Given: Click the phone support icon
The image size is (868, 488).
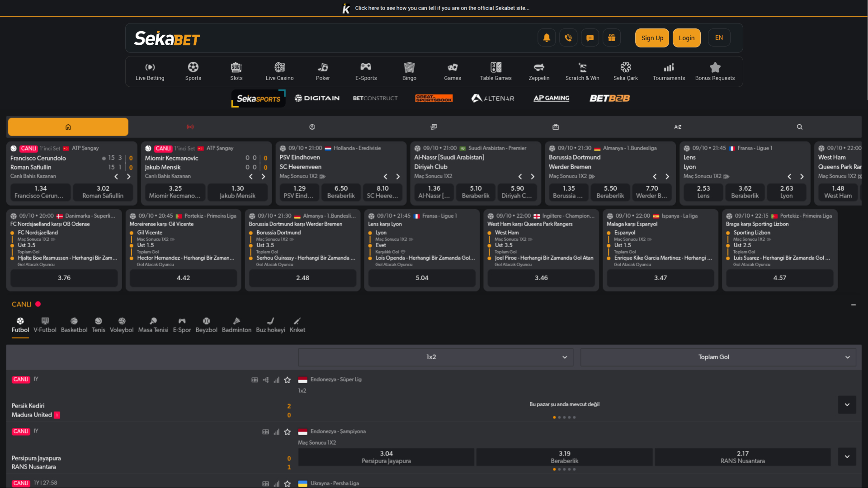Looking at the screenshot, I should (568, 38).
